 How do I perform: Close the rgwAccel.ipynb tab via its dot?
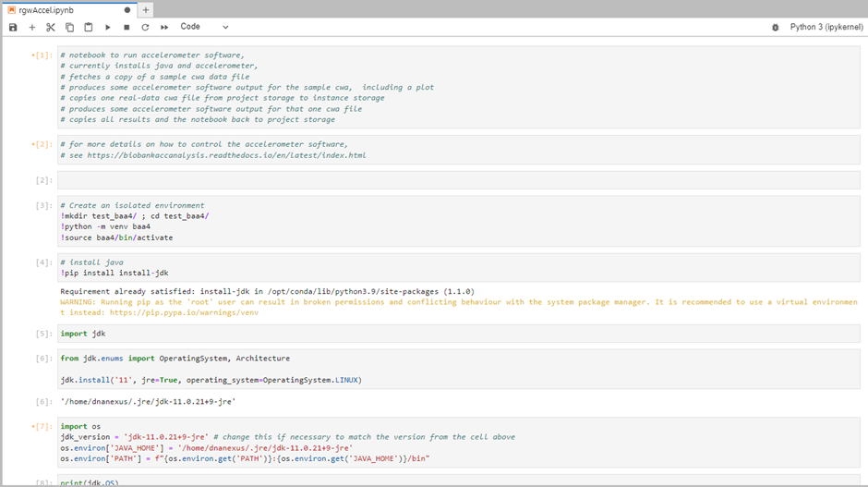coord(127,10)
